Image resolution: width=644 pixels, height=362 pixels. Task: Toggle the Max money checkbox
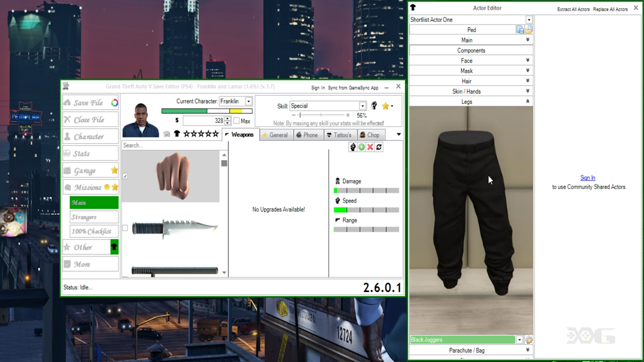(x=236, y=121)
